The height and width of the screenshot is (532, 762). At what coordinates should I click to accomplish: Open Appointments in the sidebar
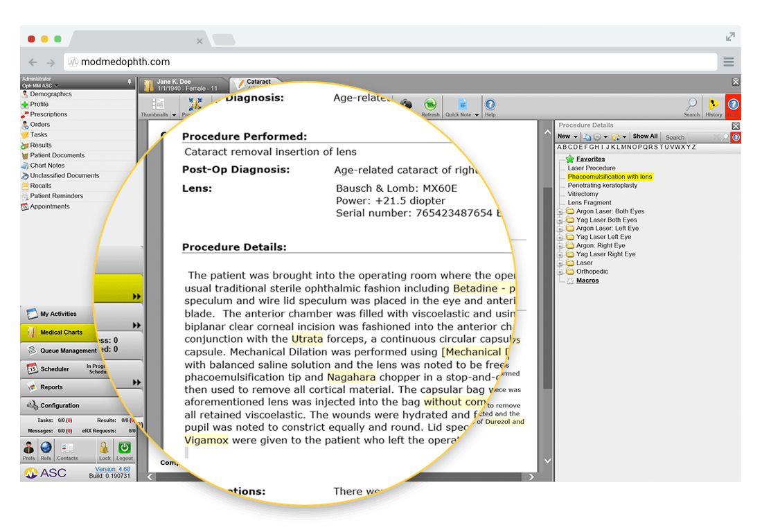pos(50,206)
